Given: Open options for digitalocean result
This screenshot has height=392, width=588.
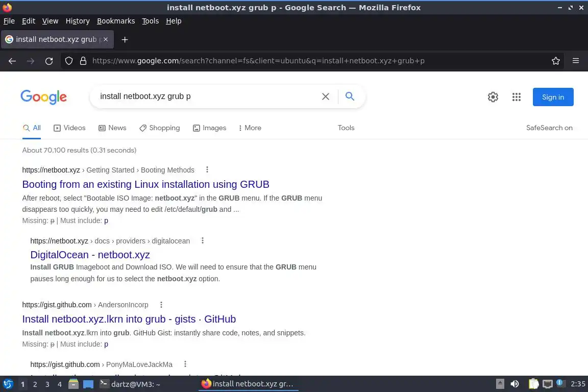Looking at the screenshot, I should point(203,240).
